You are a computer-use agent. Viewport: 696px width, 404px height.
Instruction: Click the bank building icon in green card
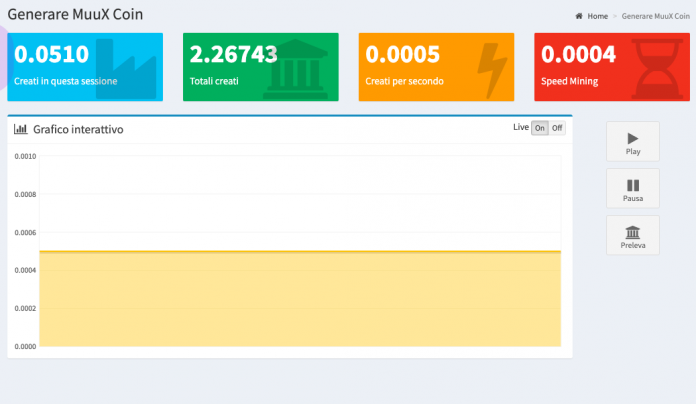coord(301,69)
